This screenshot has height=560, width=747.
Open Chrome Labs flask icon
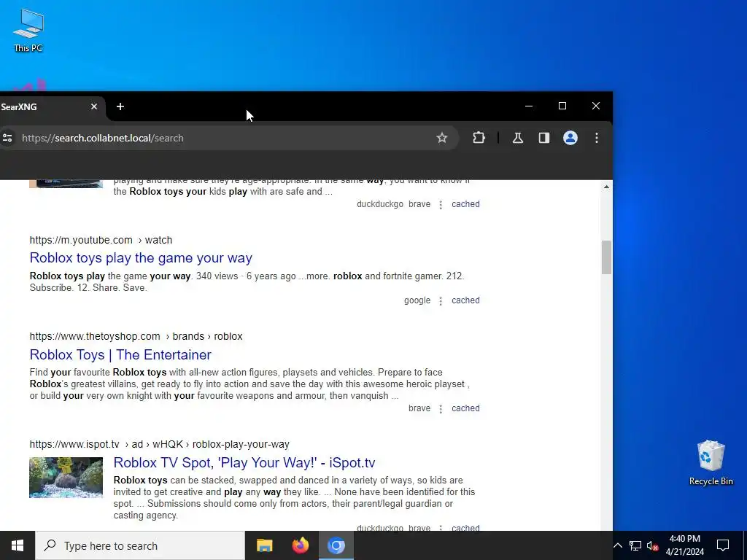[518, 138]
